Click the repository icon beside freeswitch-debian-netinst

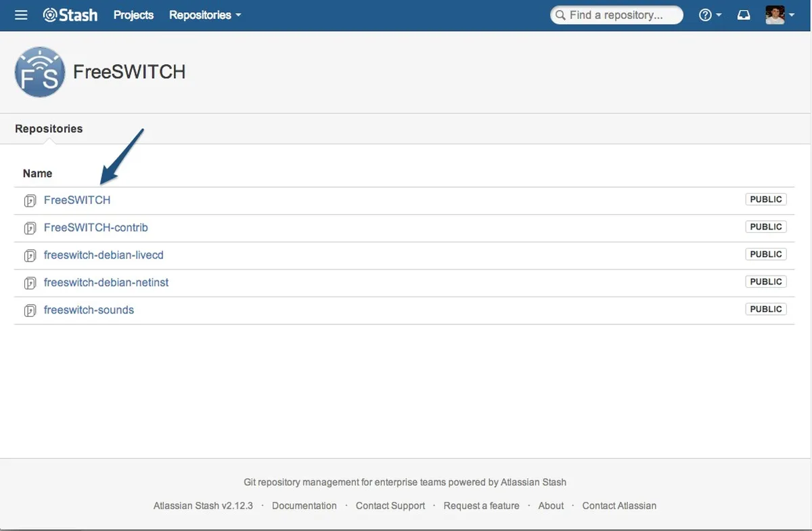30,283
